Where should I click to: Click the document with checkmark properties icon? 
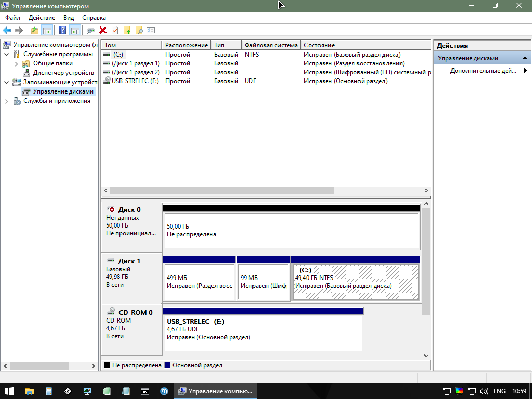(x=115, y=31)
